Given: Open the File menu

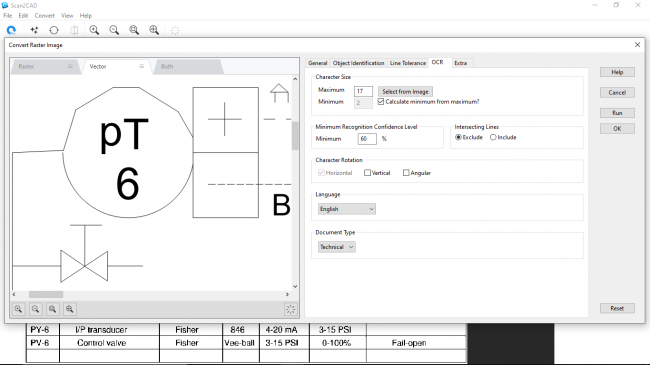Looking at the screenshot, I should pos(7,15).
